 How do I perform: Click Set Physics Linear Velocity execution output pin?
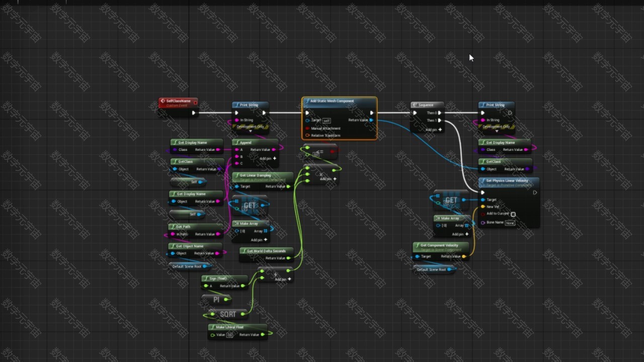click(534, 193)
